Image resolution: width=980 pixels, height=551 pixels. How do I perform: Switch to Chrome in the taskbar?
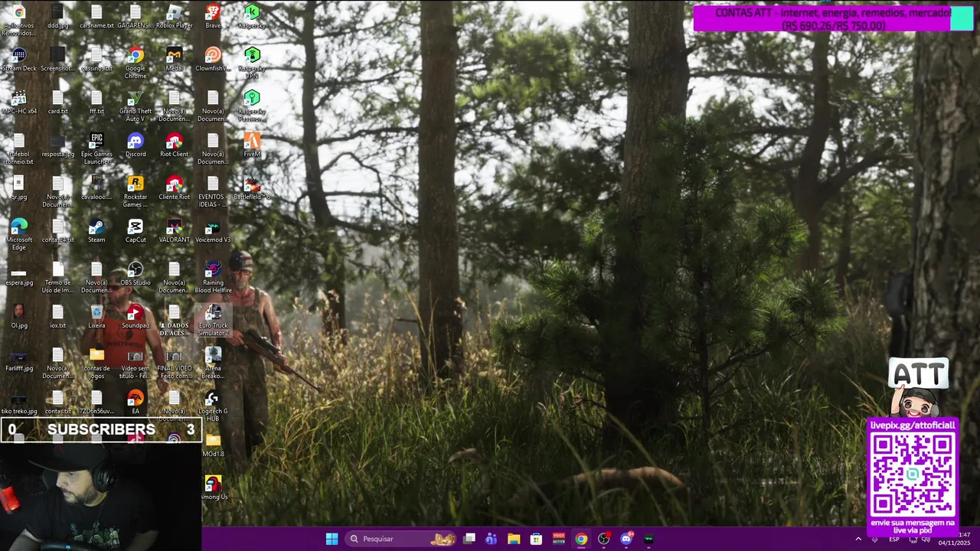[x=581, y=539]
